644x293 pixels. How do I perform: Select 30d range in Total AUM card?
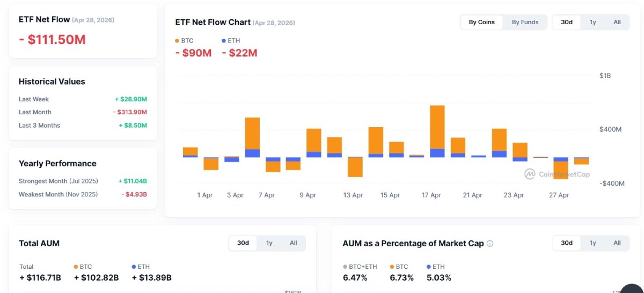pos(243,243)
